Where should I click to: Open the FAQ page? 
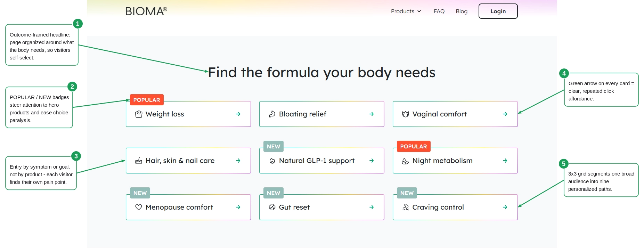[439, 11]
